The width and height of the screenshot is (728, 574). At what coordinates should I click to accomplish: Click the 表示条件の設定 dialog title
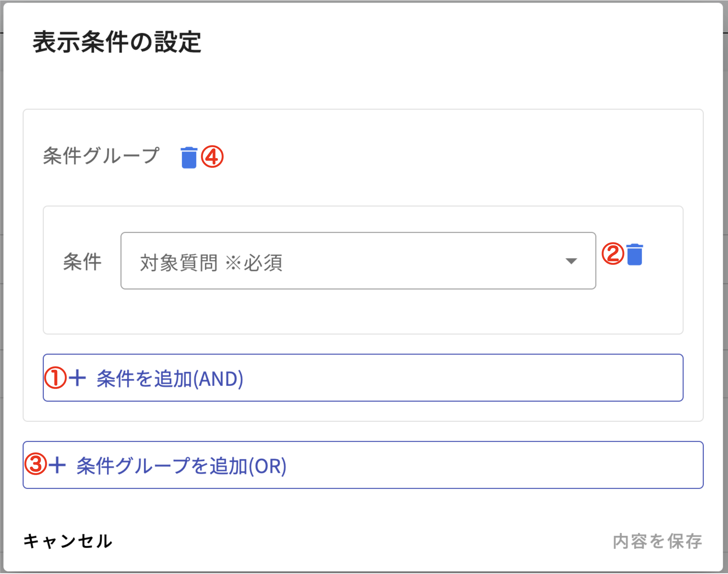coord(117,42)
